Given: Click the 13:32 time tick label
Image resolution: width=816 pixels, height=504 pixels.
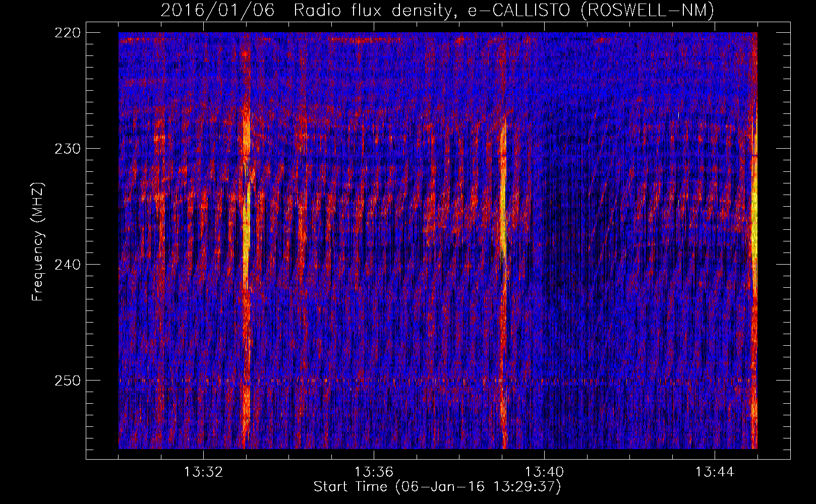Looking at the screenshot, I should pyautogui.click(x=203, y=472).
